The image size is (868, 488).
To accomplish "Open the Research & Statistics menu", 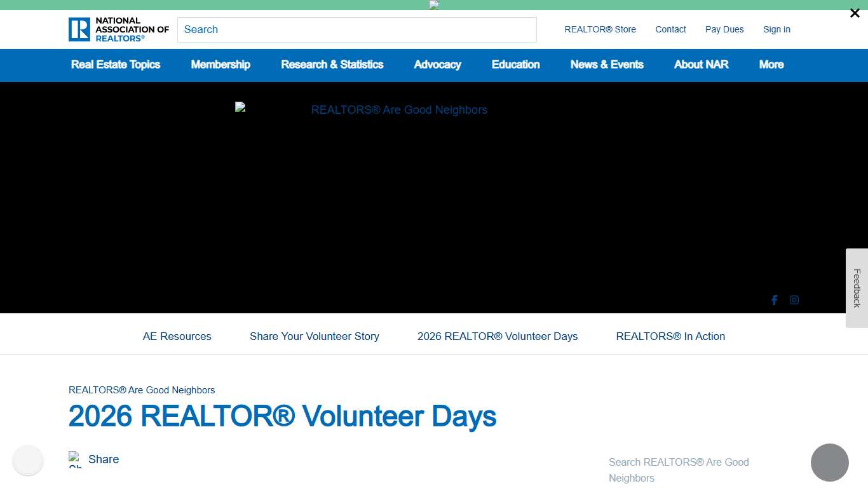I will [332, 65].
